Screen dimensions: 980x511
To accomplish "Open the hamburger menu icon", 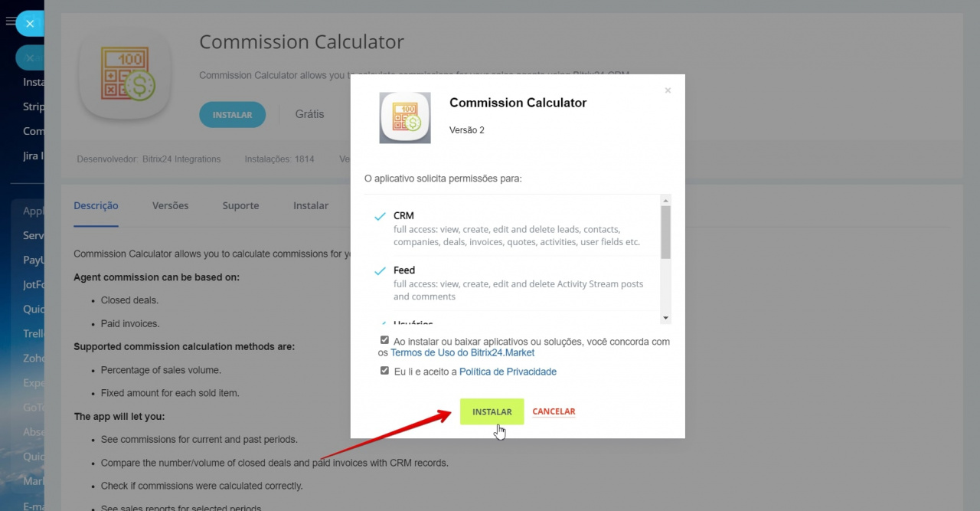I will coord(10,23).
